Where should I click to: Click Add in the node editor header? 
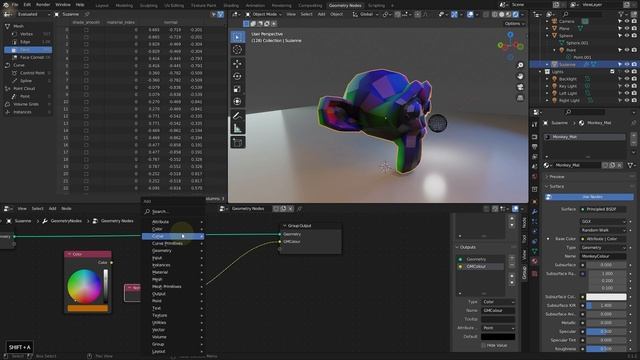pos(52,209)
